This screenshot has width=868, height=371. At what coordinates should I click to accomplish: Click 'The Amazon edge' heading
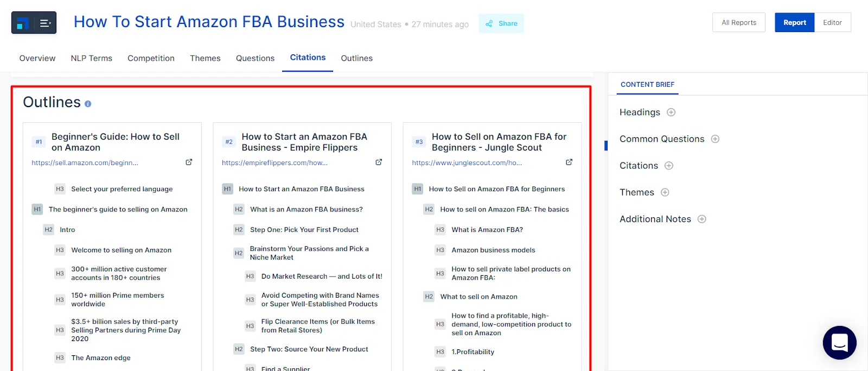pos(101,357)
